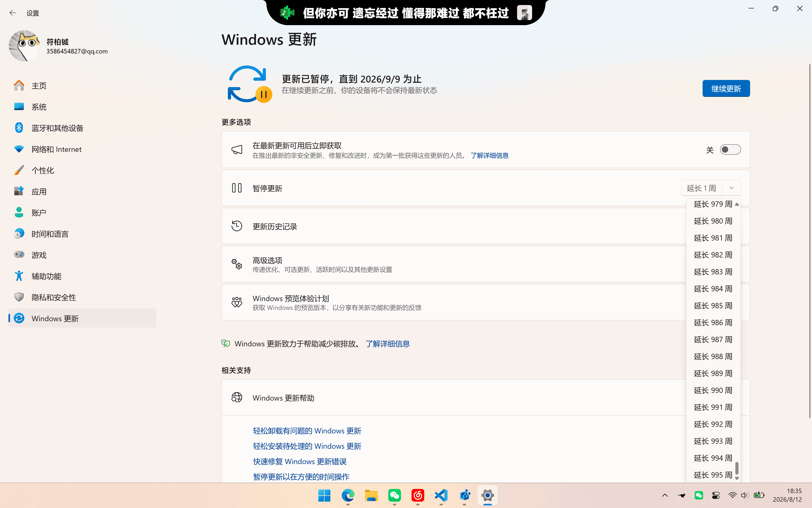The width and height of the screenshot is (812, 508).
Task: Open 高级选项 advanced options
Action: click(x=486, y=264)
